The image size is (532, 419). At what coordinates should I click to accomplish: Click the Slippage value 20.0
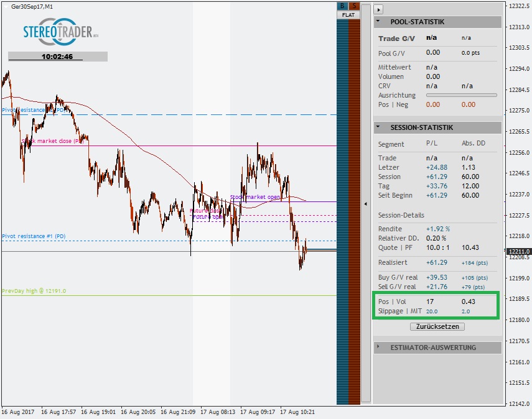(x=432, y=311)
